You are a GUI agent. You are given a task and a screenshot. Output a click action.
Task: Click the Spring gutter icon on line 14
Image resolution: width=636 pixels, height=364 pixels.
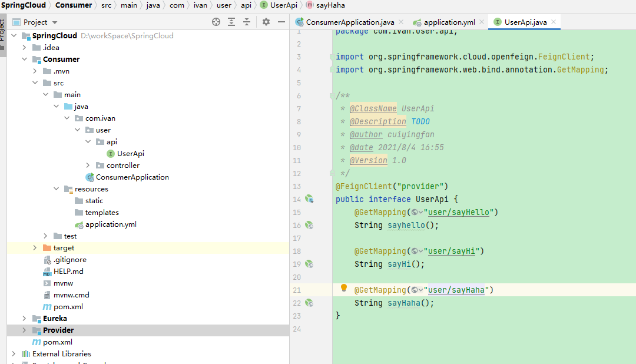pyautogui.click(x=309, y=199)
